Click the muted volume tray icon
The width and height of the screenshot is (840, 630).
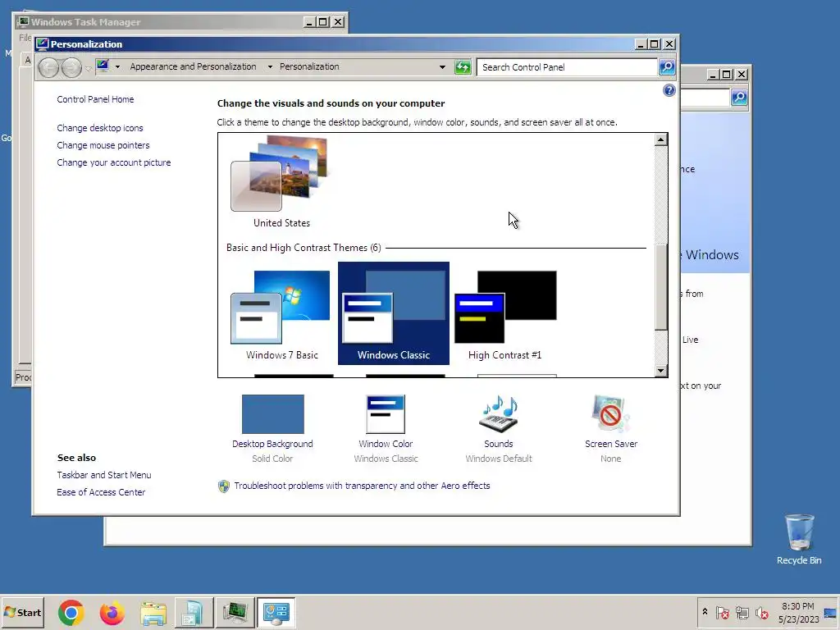pyautogui.click(x=762, y=612)
